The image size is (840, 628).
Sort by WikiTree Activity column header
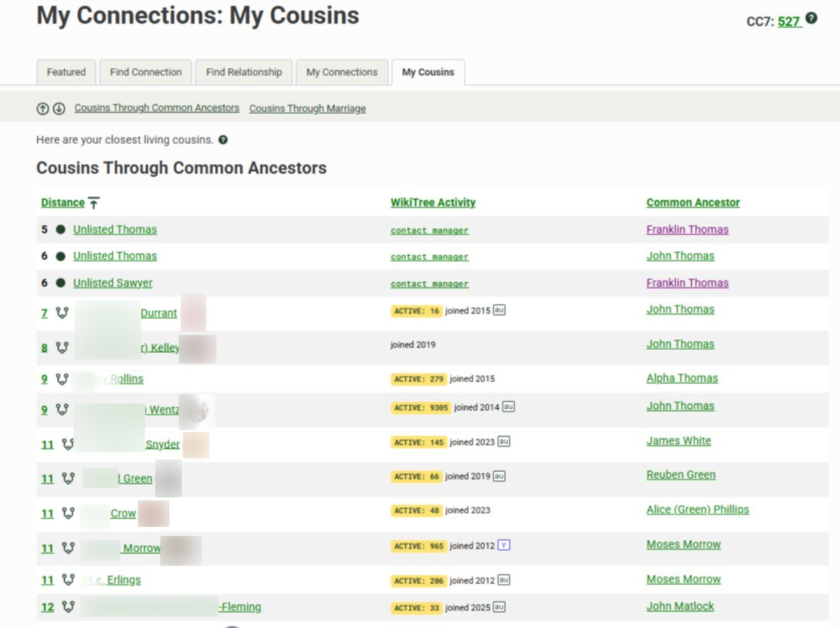pos(433,202)
